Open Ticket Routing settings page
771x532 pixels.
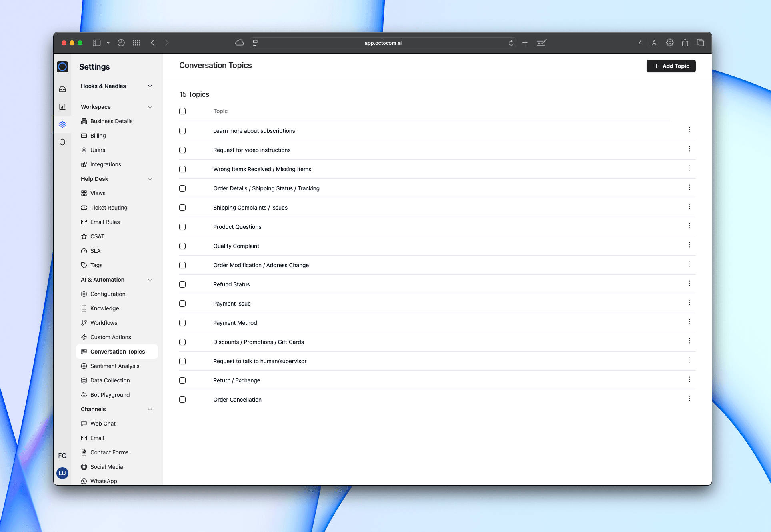tap(108, 208)
